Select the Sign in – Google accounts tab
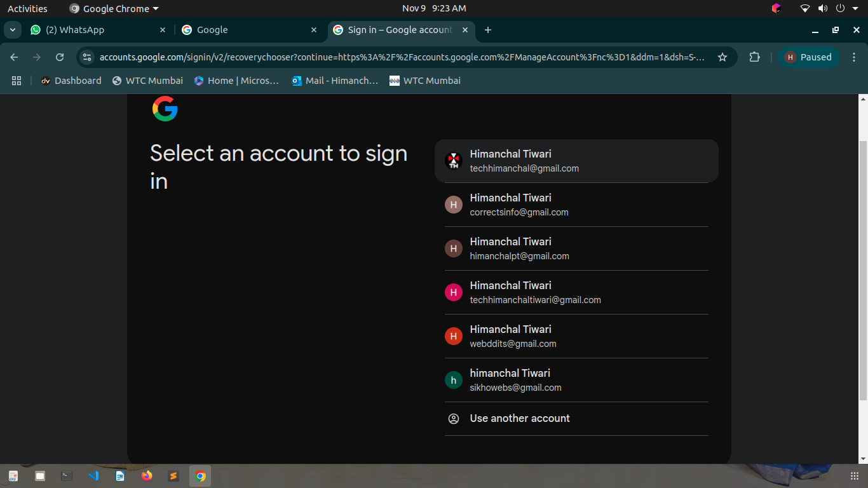 pos(401,30)
